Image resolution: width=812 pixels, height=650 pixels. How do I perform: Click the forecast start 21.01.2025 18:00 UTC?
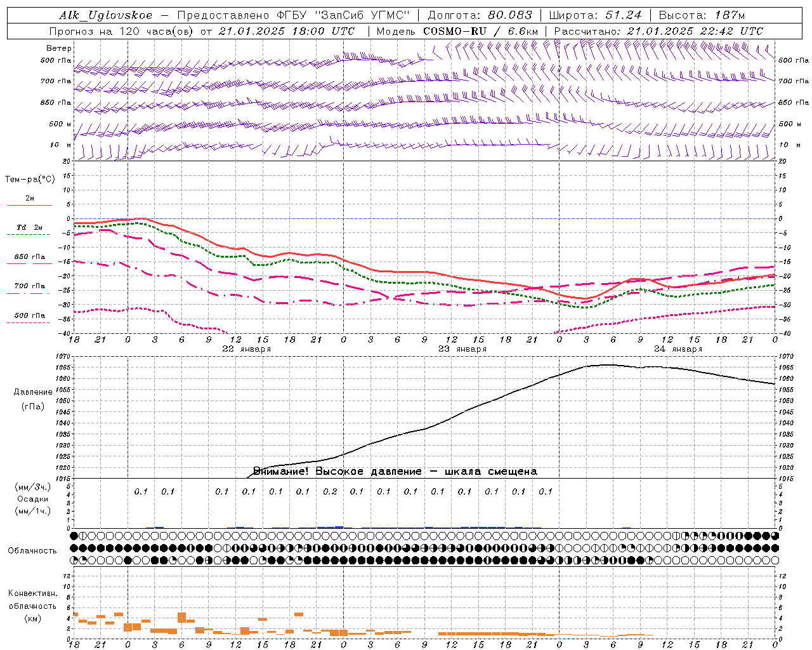[x=286, y=31]
